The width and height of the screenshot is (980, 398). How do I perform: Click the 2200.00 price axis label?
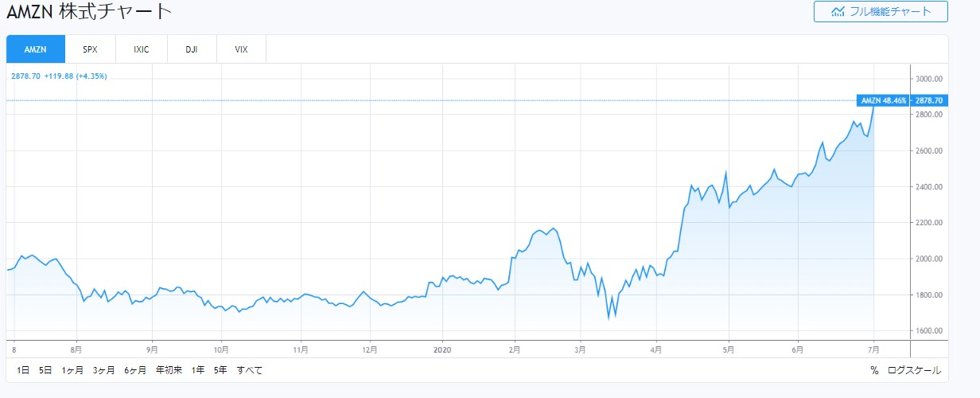point(929,223)
